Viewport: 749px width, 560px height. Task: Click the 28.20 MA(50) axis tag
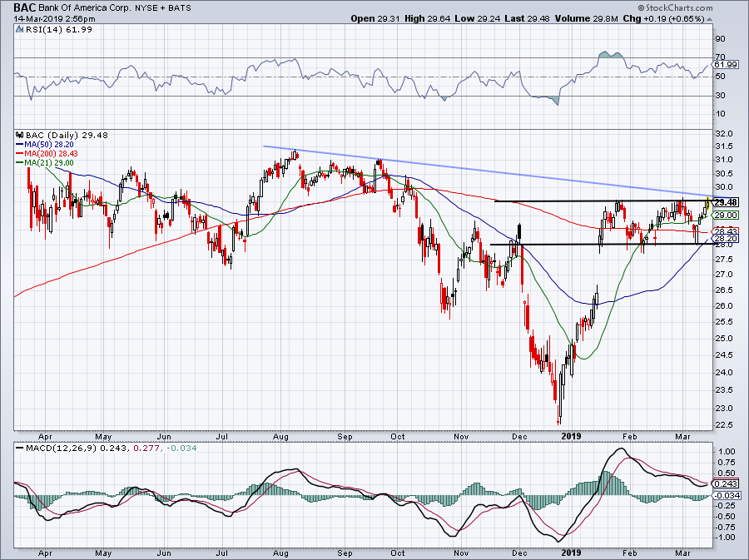(726, 238)
